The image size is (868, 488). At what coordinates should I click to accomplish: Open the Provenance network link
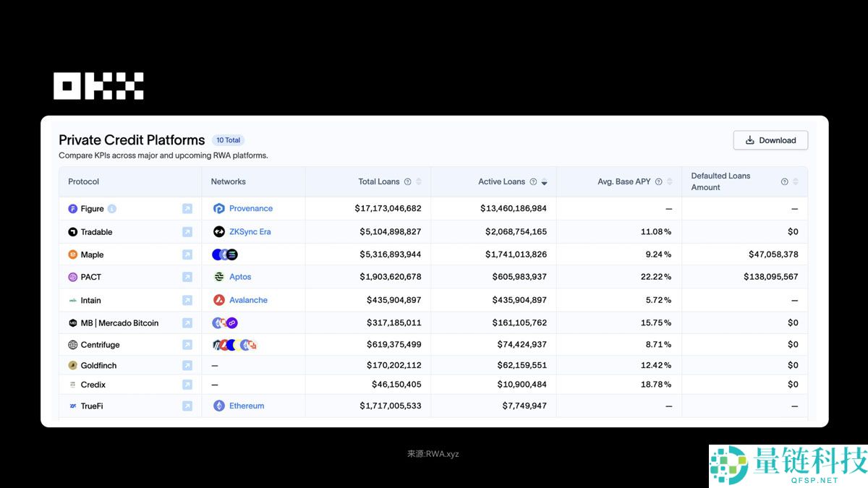coord(250,208)
